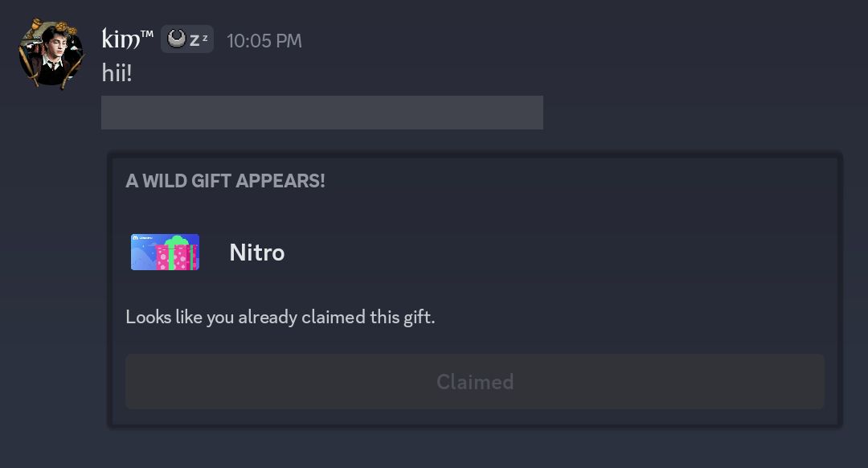Click the ™ symbol after kim's name
Image resolution: width=868 pixels, height=468 pixels.
click(x=146, y=34)
